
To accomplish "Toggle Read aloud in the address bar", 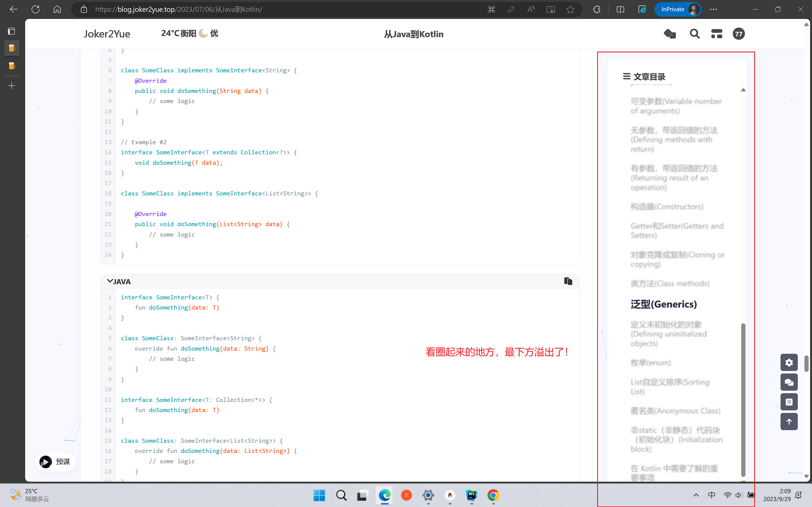I will coord(531,9).
